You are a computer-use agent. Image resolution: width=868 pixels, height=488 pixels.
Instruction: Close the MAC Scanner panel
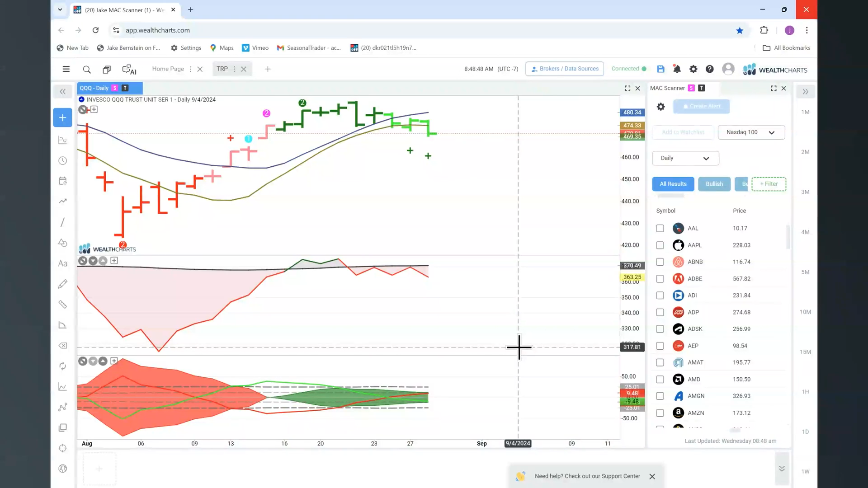pos(784,89)
